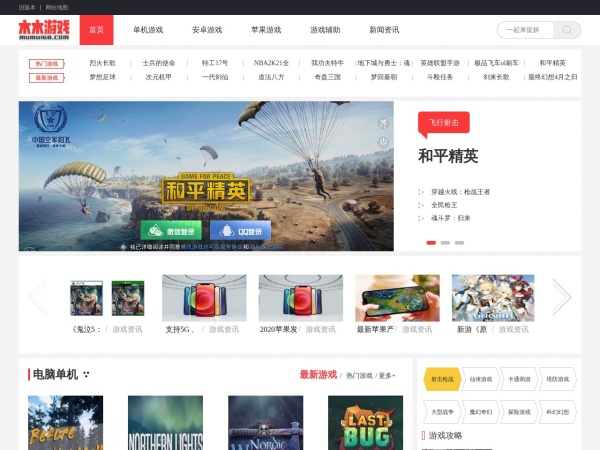Select the 科幻幻想 category tag
The width and height of the screenshot is (600, 450).
pyautogui.click(x=558, y=412)
